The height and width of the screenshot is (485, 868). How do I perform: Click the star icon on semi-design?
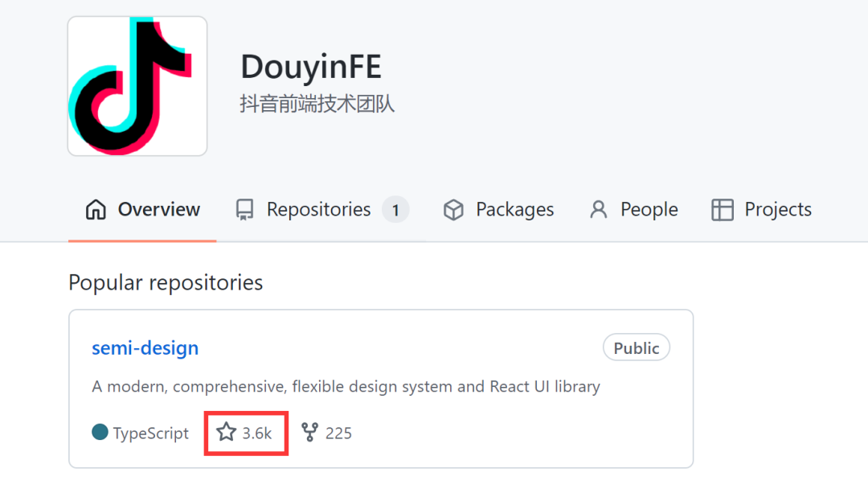point(227,433)
